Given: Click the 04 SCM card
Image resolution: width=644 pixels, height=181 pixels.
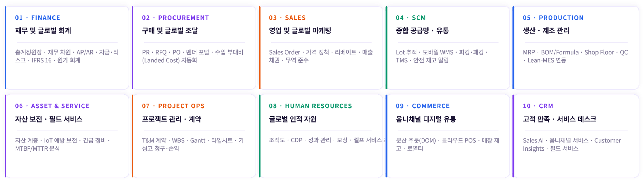Looking at the screenshot, I should click(x=448, y=48).
